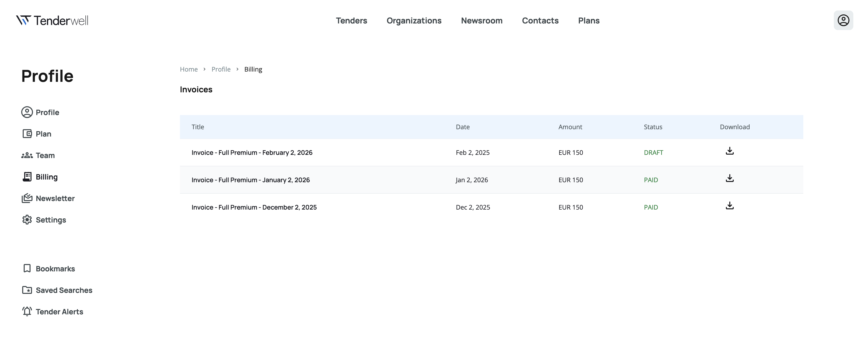Open Newsletter preferences in sidebar

(55, 198)
